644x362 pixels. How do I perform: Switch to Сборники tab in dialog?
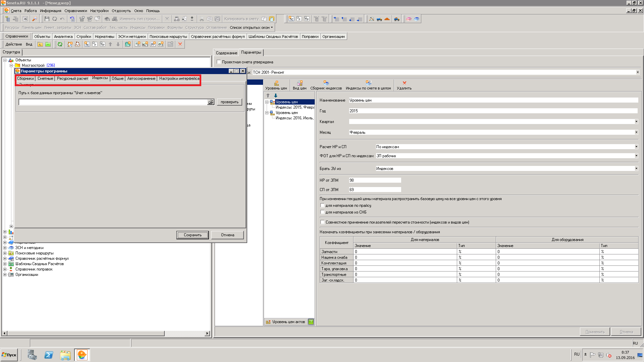pyautogui.click(x=25, y=78)
